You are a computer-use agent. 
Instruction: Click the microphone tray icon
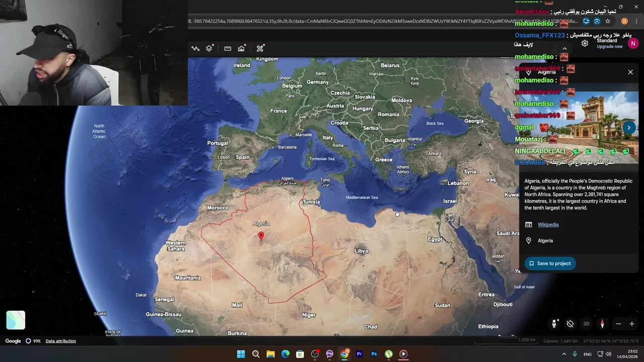coord(575,354)
